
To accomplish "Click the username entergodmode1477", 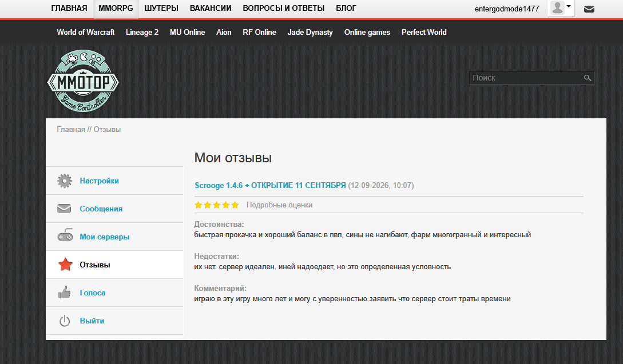I will tap(507, 9).
